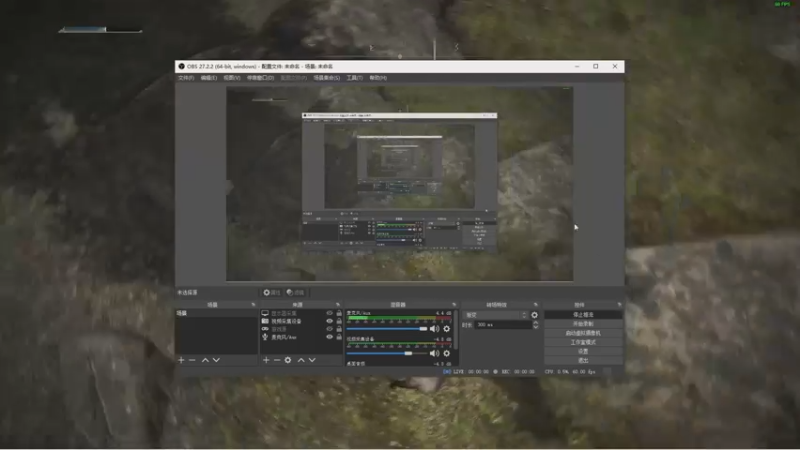Pop out the Scene Transitions dock
The height and width of the screenshot is (450, 800).
click(535, 305)
